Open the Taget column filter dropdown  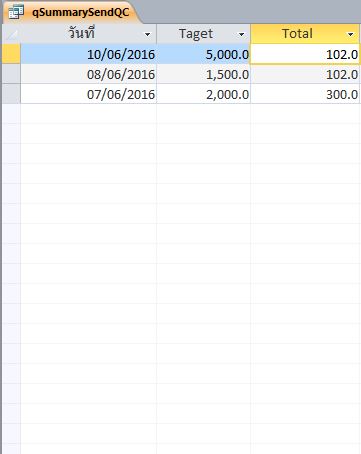(x=241, y=34)
